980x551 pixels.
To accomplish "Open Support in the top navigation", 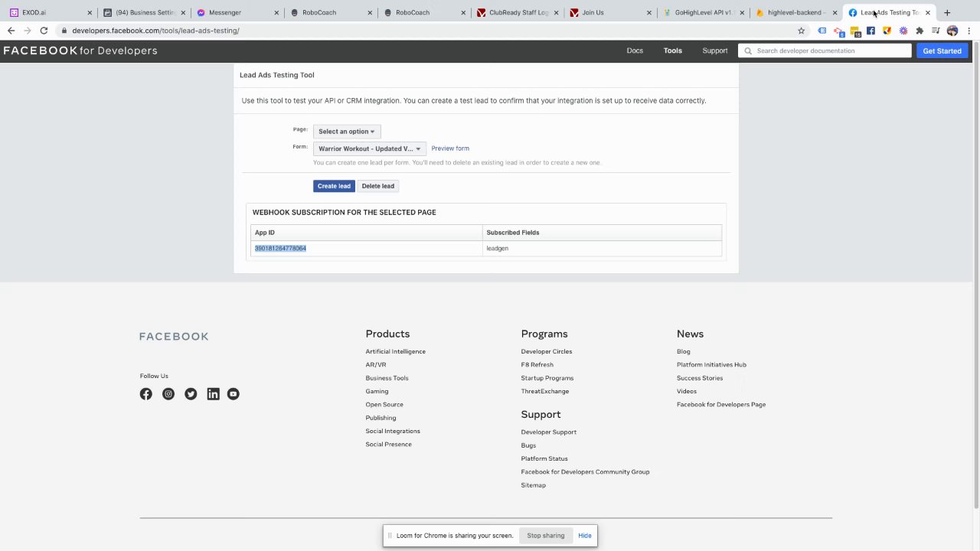I will click(715, 51).
